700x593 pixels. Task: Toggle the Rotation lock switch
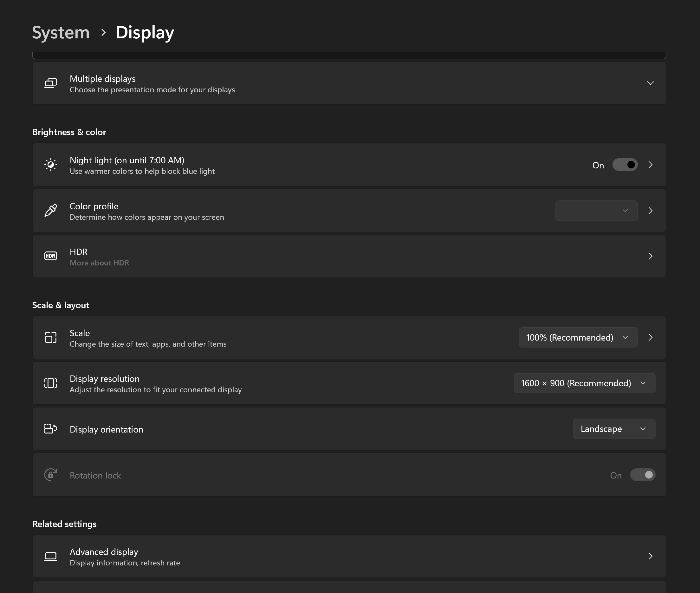[642, 475]
